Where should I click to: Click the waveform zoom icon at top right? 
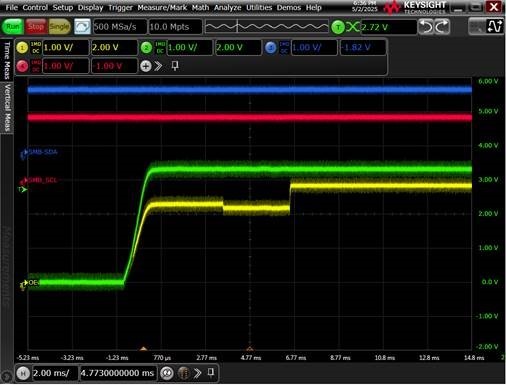[494, 27]
